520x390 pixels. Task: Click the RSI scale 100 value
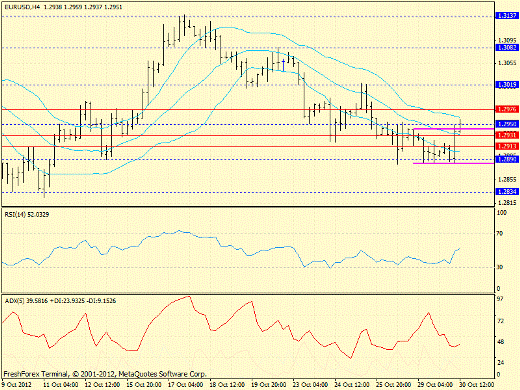[x=502, y=212]
